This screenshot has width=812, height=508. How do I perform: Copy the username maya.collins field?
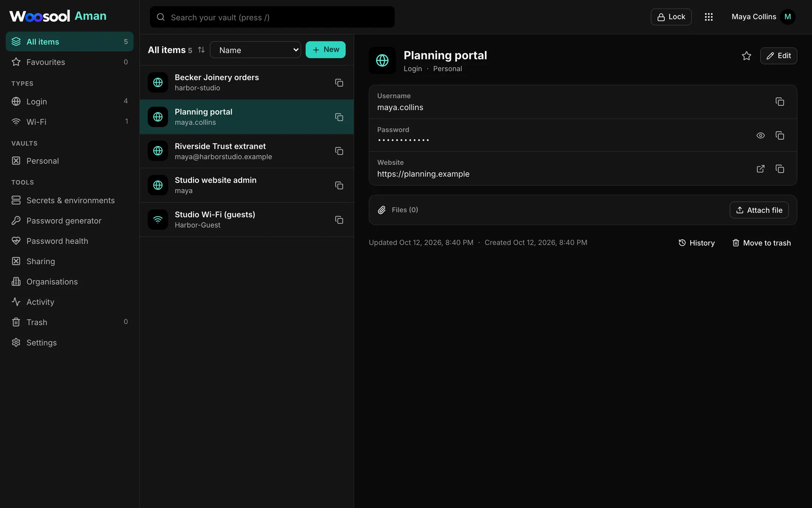coord(780,102)
